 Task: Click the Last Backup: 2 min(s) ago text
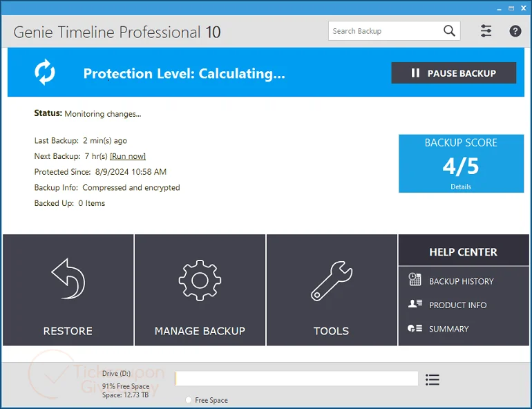(81, 140)
